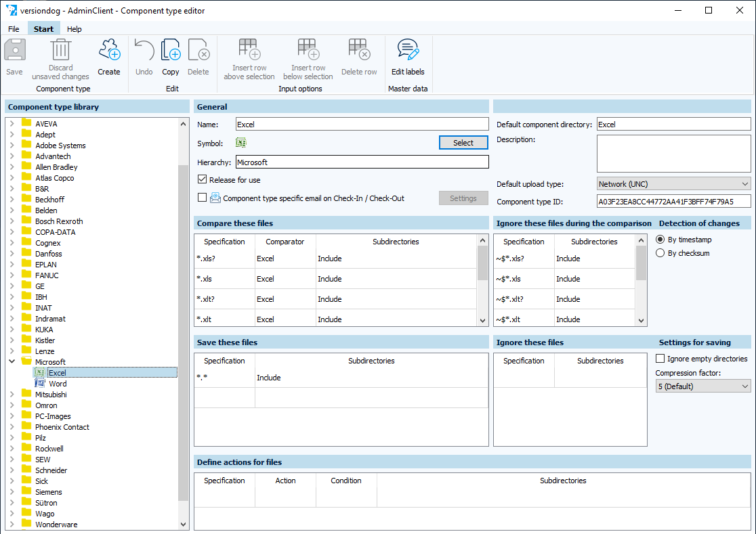Click the Omron folder icon
Screen dimensions: 756x534
[26, 405]
